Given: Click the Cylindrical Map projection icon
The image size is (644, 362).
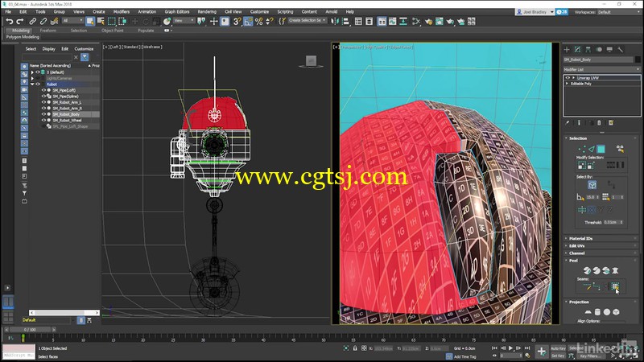Looking at the screenshot, I should click(x=597, y=312).
